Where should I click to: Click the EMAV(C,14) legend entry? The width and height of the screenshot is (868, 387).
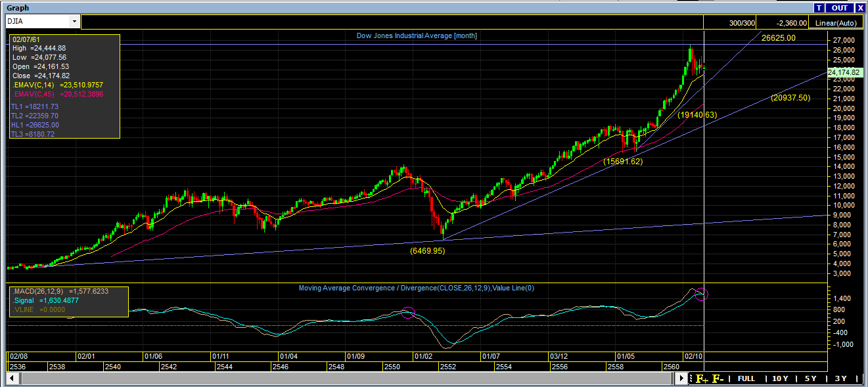[x=57, y=85]
